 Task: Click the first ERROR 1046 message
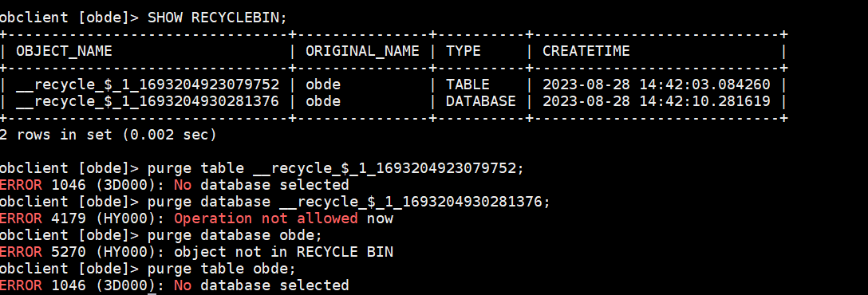click(x=175, y=185)
